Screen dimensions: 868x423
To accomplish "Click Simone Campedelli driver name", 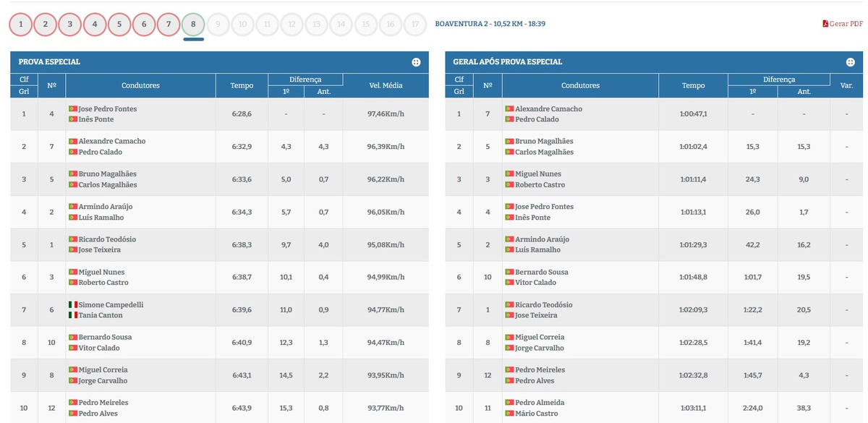I will [x=111, y=304].
